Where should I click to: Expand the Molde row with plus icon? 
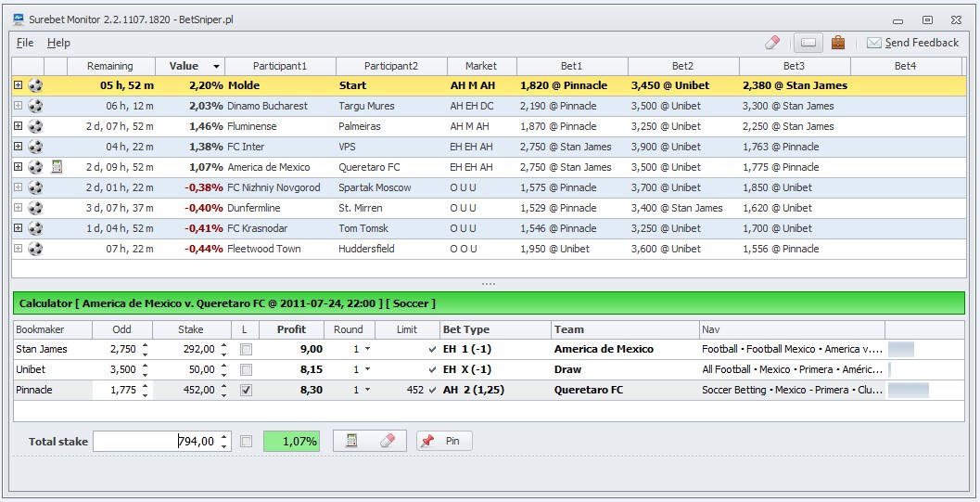pos(18,85)
